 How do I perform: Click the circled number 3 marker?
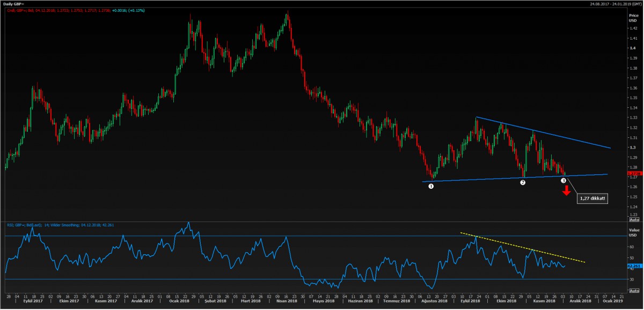[563, 181]
